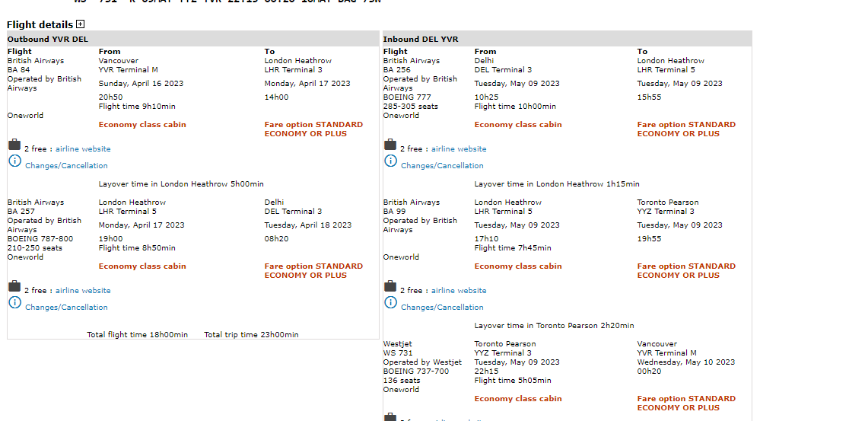Collapse the Flight details section with the plus/minus box

point(80,24)
